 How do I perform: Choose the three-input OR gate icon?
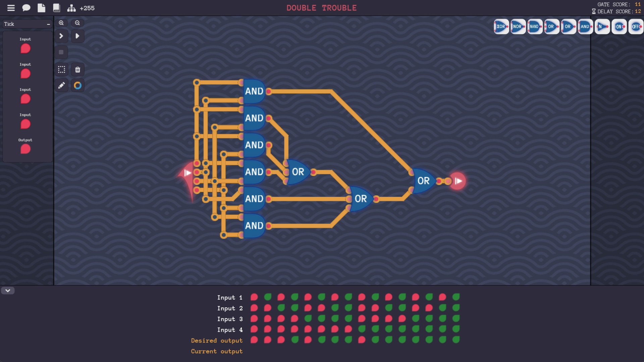pyautogui.click(x=551, y=26)
